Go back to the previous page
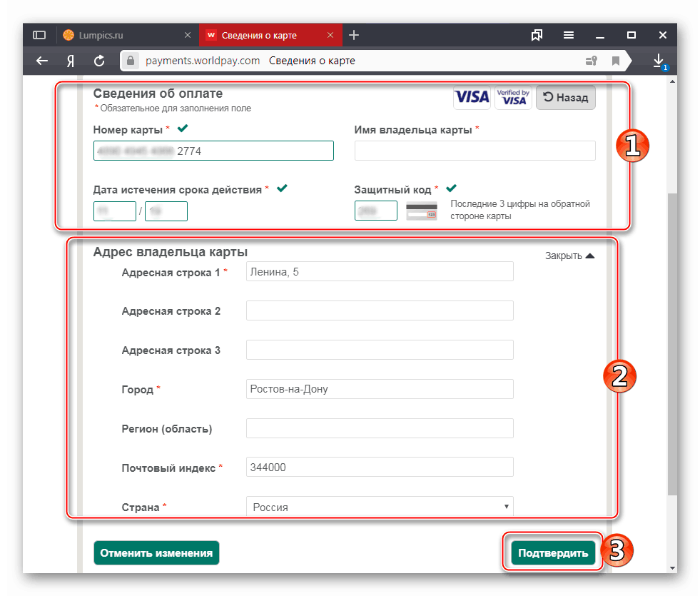The image size is (700, 596). [x=42, y=61]
